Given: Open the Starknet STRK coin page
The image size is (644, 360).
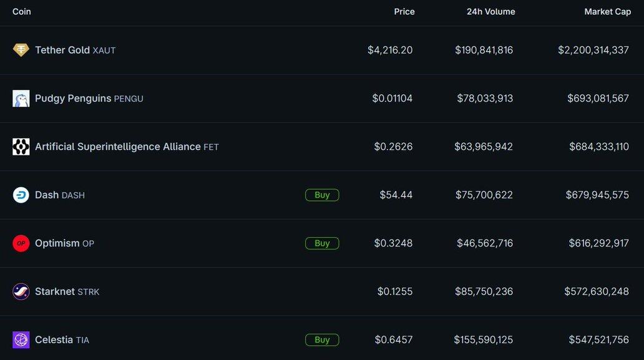Looking at the screenshot, I should [x=67, y=291].
